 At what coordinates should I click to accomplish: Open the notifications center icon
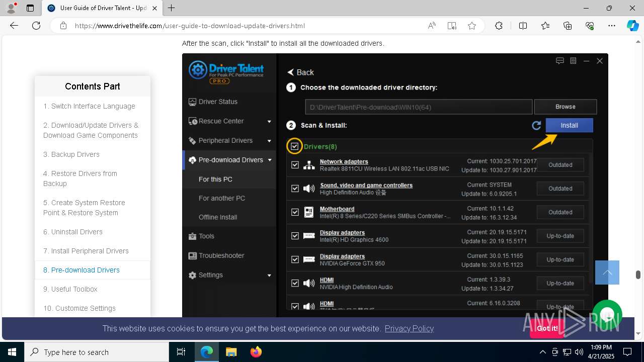point(627,352)
